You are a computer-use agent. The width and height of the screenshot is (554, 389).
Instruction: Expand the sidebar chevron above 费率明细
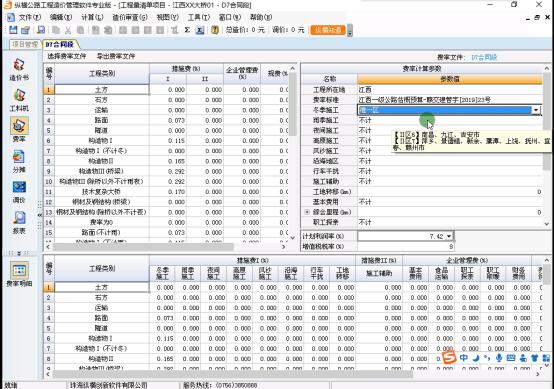click(19, 253)
